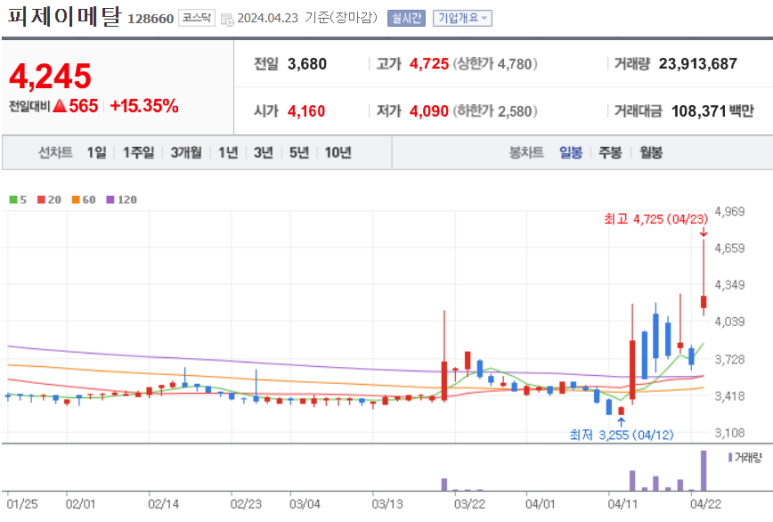Select the 1주일 line chart tab
Viewport: 773px width, 522px height.
pyautogui.click(x=139, y=152)
